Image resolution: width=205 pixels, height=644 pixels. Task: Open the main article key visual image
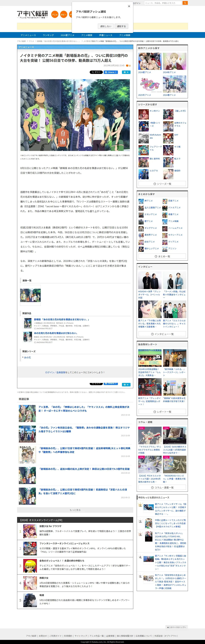(x=75, y=115)
